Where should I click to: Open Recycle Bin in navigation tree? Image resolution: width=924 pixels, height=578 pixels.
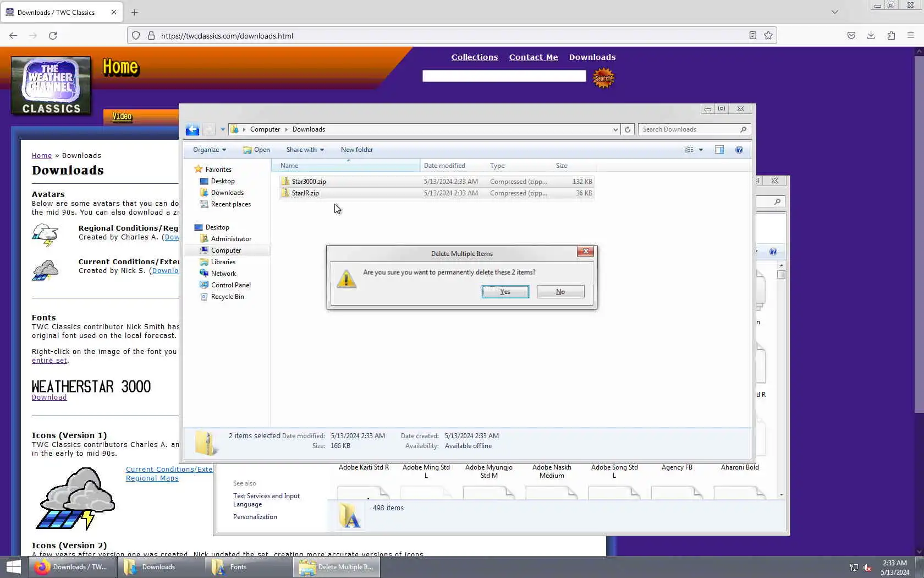(227, 297)
